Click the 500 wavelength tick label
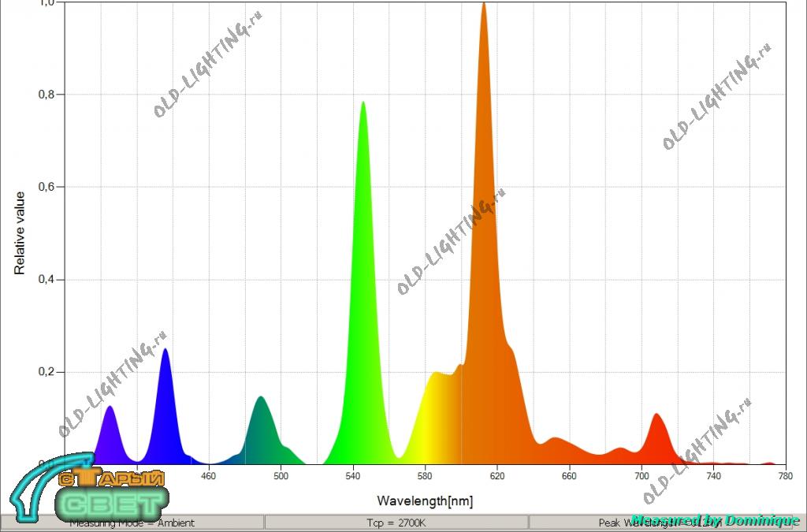The height and width of the screenshot is (532, 807). [x=281, y=476]
